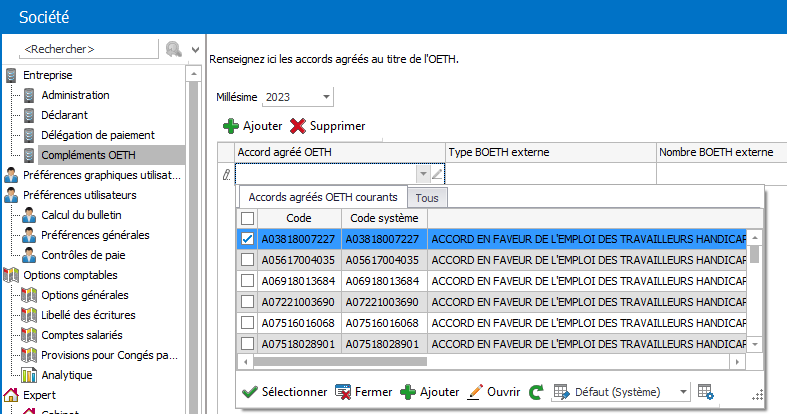787x414 pixels.
Task: Select Provisions pour Congés pa... tree item
Action: (x=109, y=355)
